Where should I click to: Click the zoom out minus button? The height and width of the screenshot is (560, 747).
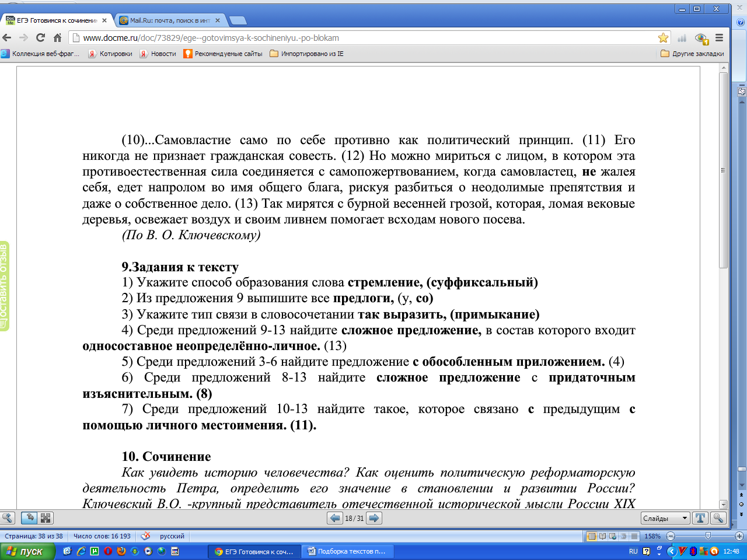pyautogui.click(x=671, y=536)
